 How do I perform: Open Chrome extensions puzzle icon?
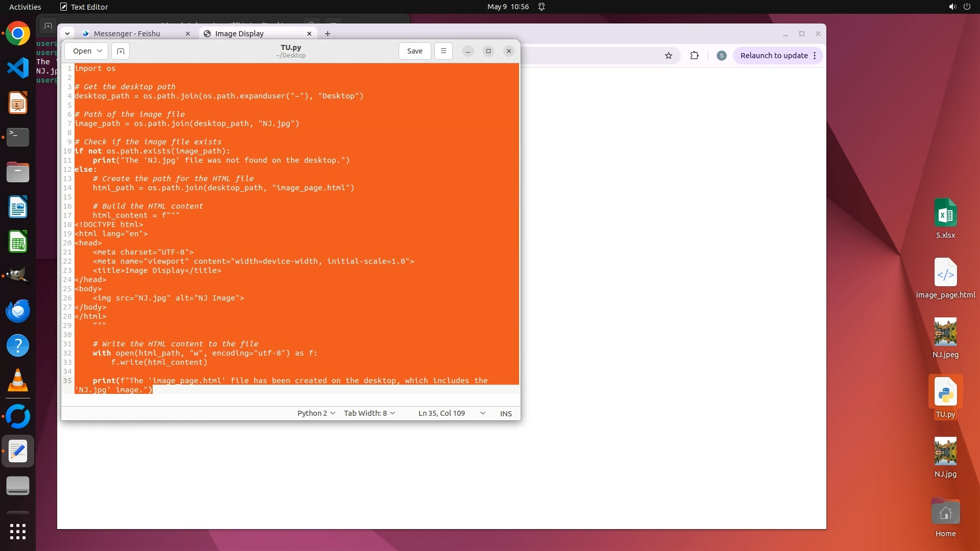(694, 56)
